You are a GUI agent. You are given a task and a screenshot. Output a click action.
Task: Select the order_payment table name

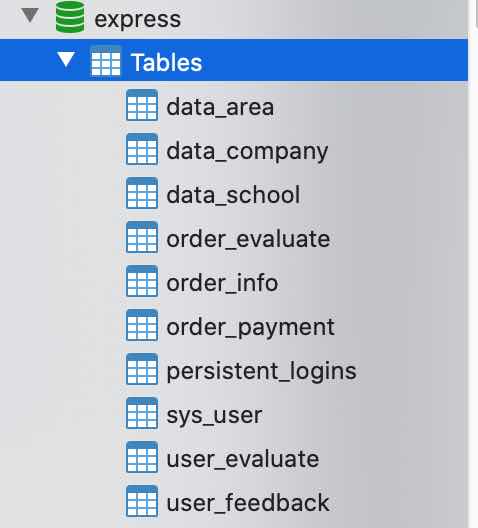click(x=250, y=328)
